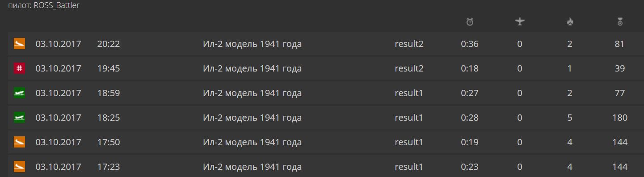Click flight time 0:19 of 17:50 sortie

tap(470, 143)
